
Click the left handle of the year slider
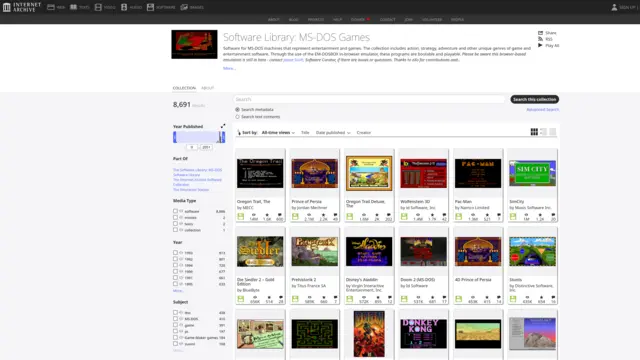pyautogui.click(x=175, y=137)
